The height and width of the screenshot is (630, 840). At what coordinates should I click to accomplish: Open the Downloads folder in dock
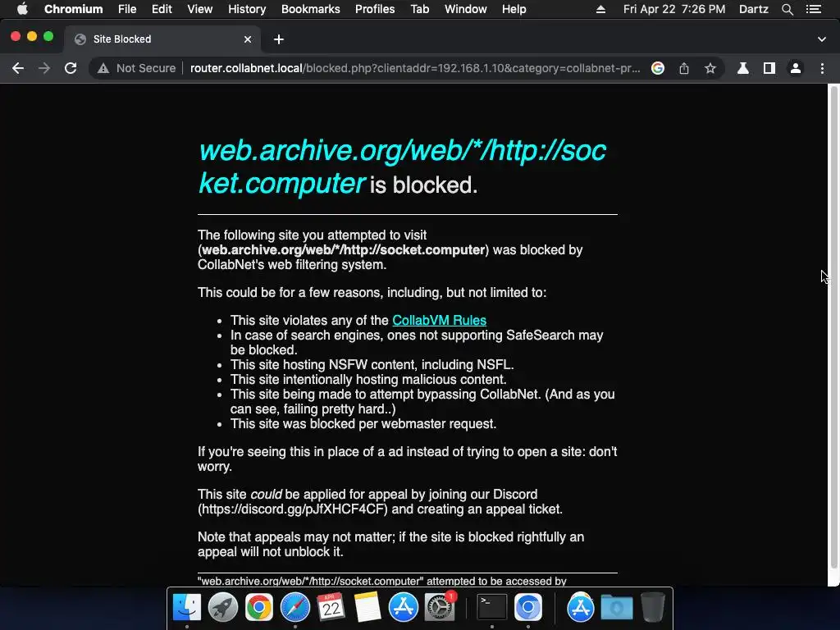click(617, 607)
